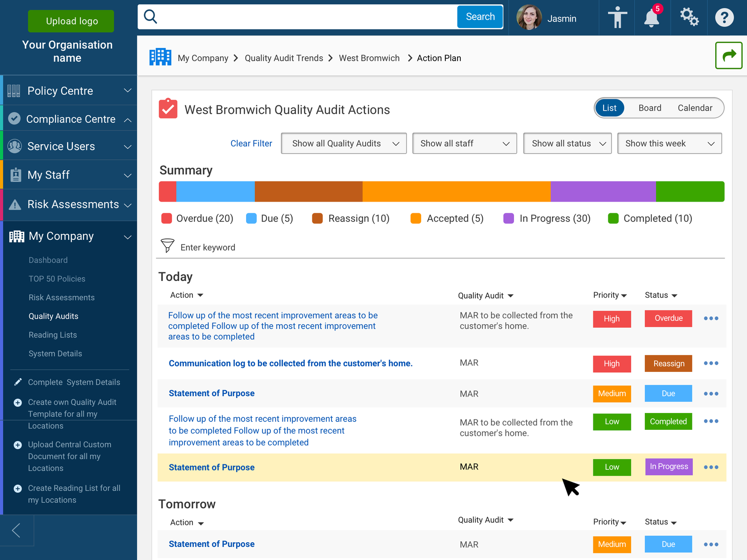747x560 pixels.
Task: Open Risk Assessments submenu item
Action: tap(62, 297)
